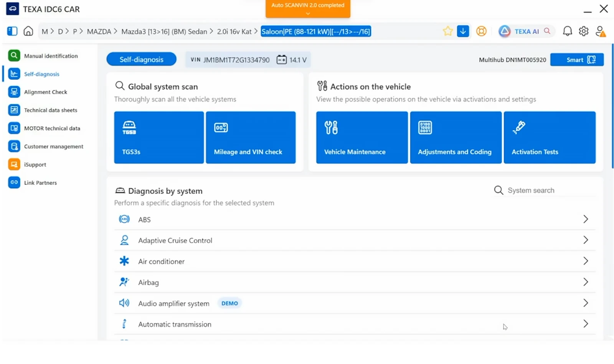Click Diagnosis by system car icon

[x=120, y=191]
